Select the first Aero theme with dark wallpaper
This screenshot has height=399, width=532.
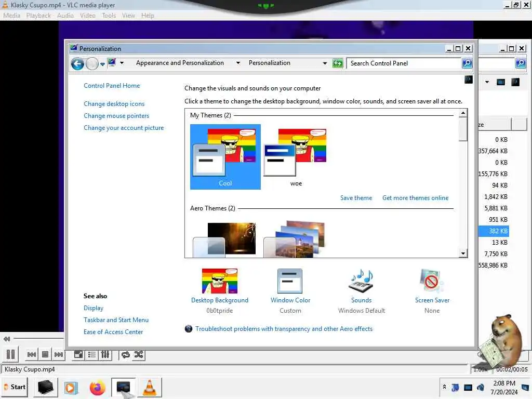point(224,239)
